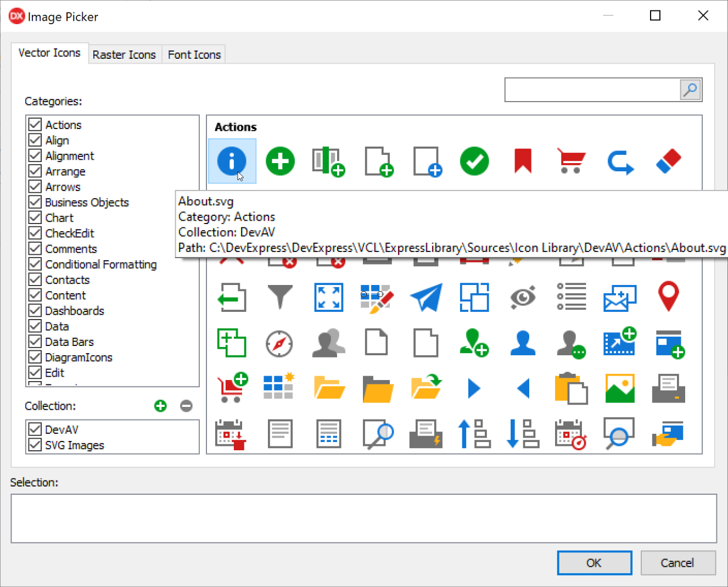Click into the icon search field
Viewport: 728px width, 587px height.
592,90
